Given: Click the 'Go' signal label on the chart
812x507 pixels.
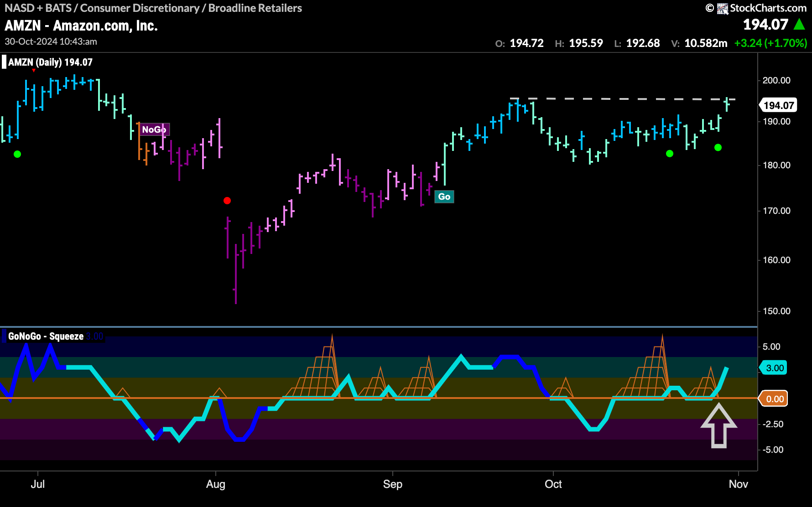Looking at the screenshot, I should (444, 197).
